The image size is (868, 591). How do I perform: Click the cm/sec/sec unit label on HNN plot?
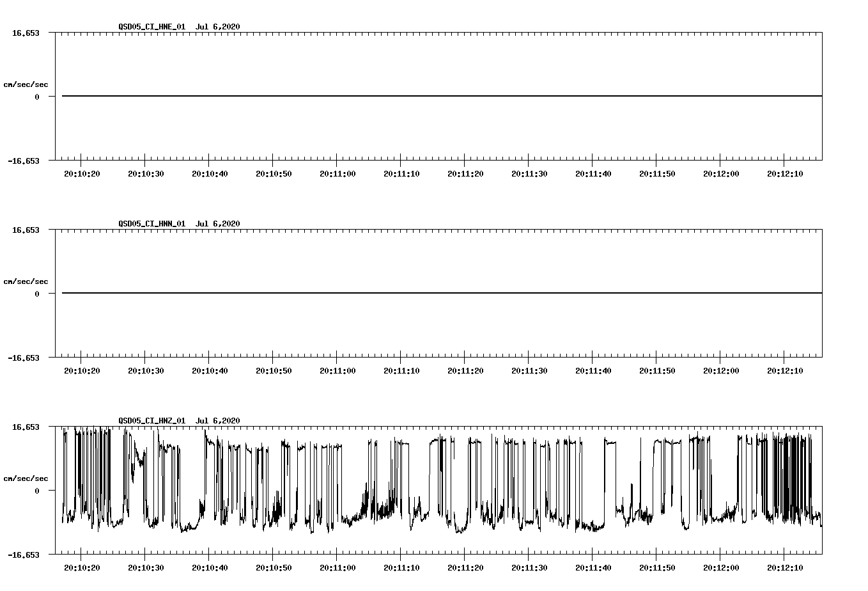click(26, 281)
